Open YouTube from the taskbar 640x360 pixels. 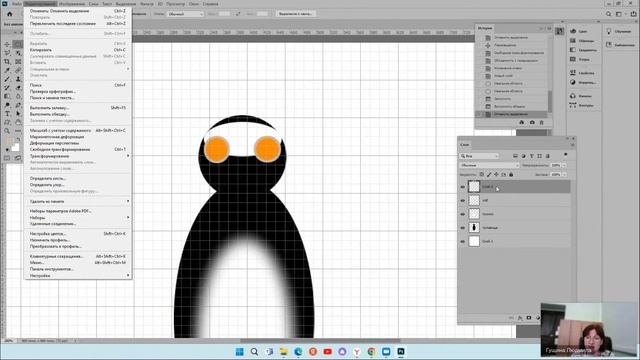327,351
